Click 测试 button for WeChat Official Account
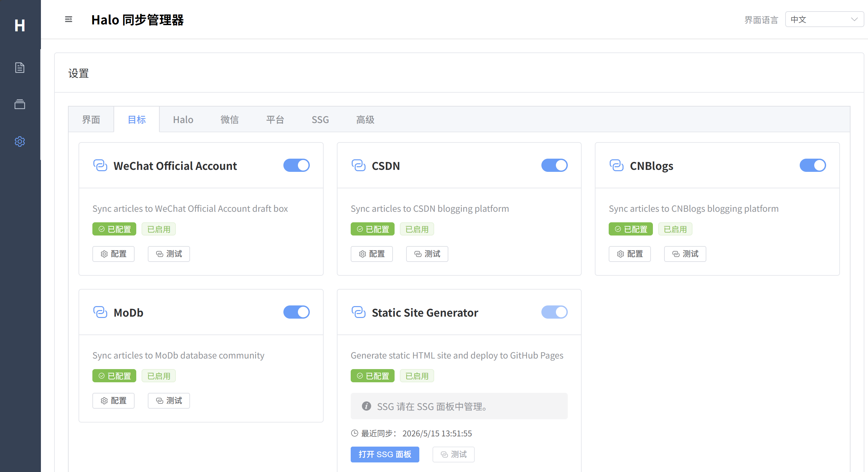 click(169, 254)
